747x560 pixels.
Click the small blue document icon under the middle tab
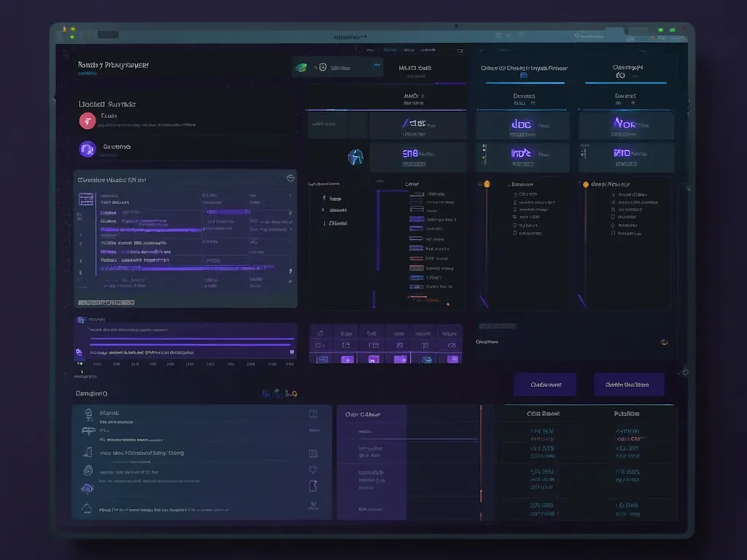(524, 75)
